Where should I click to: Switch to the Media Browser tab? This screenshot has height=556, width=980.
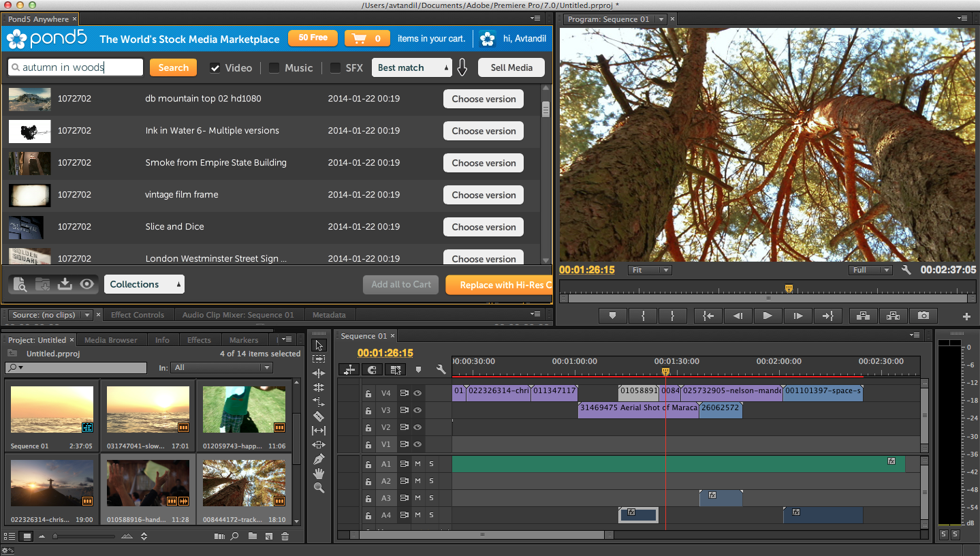point(110,340)
